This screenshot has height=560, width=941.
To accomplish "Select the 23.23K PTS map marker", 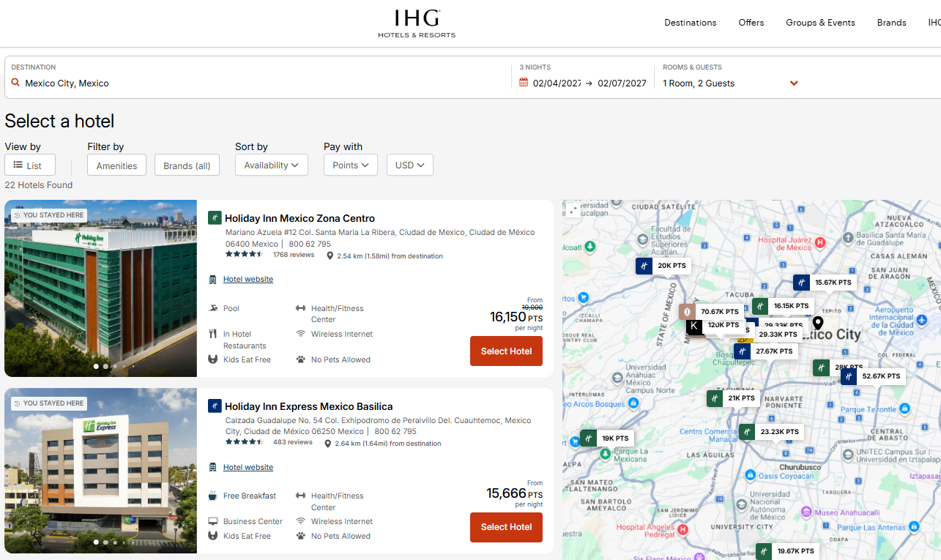I will [x=771, y=432].
